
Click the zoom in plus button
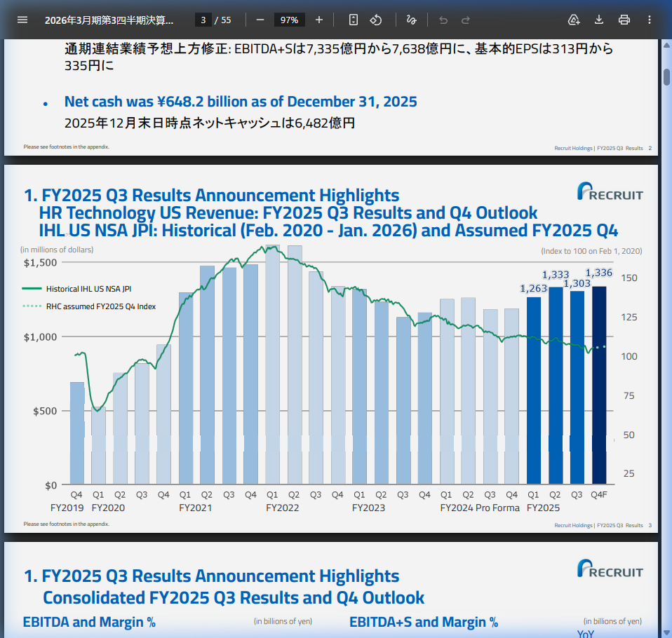point(319,20)
